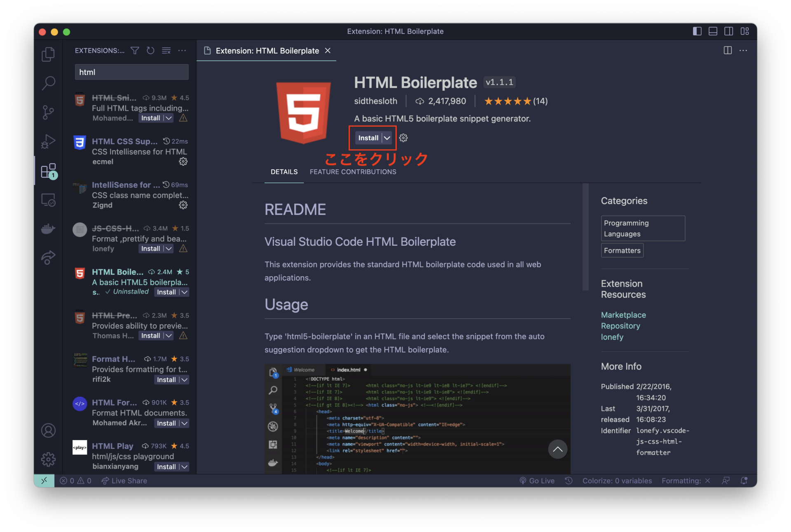Toggle secondary side bar visibility
Viewport: 791px width, 532px height.
tap(728, 31)
